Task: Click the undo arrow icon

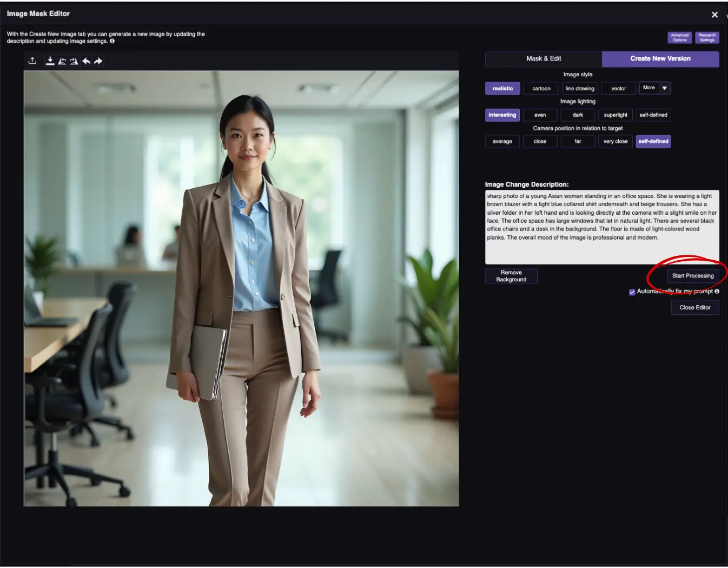Action: point(86,61)
